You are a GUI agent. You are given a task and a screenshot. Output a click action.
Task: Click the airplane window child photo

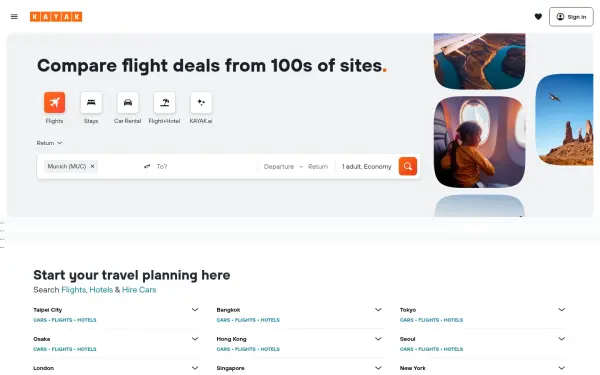(x=479, y=142)
